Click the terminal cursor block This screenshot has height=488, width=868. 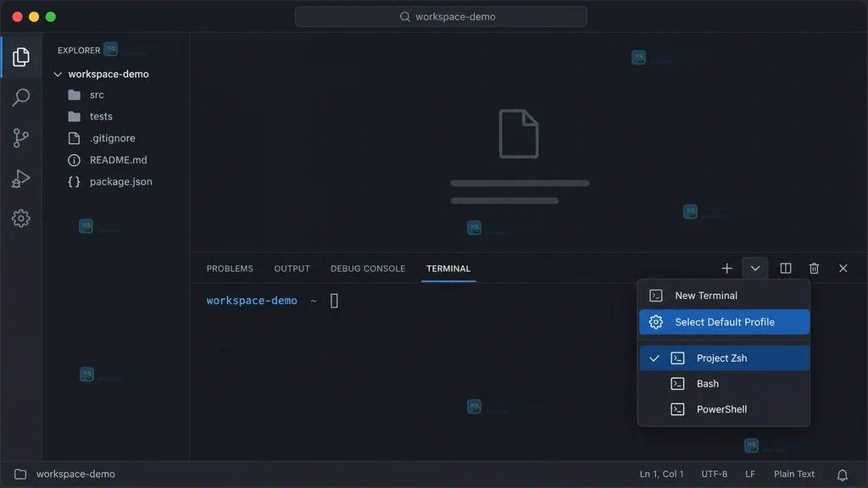click(x=334, y=301)
